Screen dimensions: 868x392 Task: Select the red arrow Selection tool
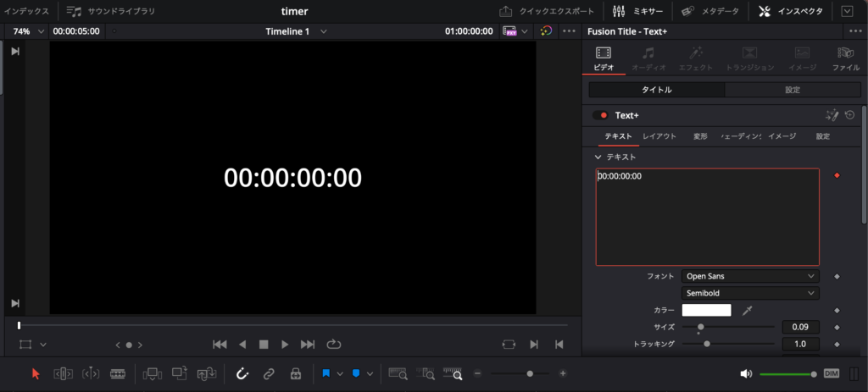36,373
